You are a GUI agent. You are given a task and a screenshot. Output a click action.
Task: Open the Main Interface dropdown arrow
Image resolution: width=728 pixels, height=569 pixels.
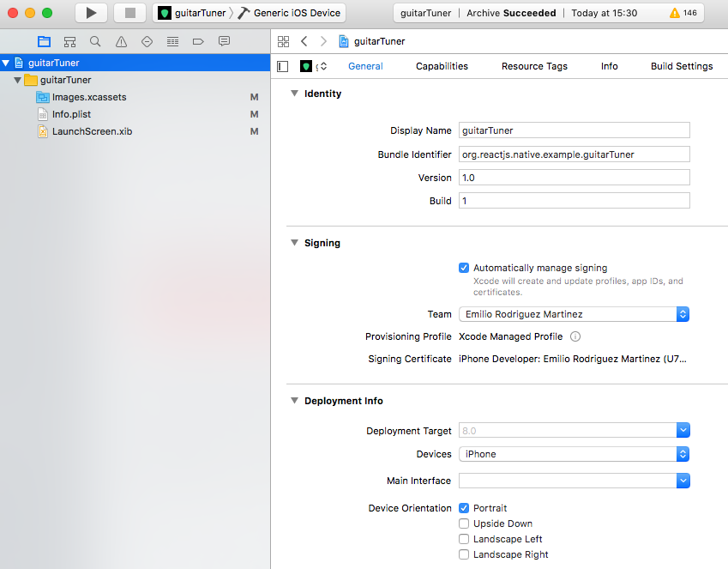click(683, 481)
